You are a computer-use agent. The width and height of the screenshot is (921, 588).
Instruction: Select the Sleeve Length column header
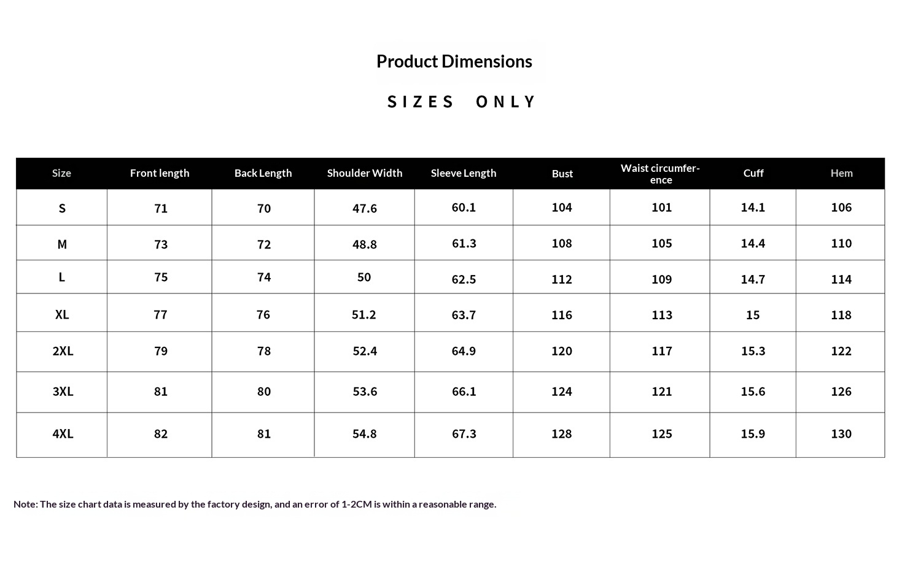[x=464, y=173]
